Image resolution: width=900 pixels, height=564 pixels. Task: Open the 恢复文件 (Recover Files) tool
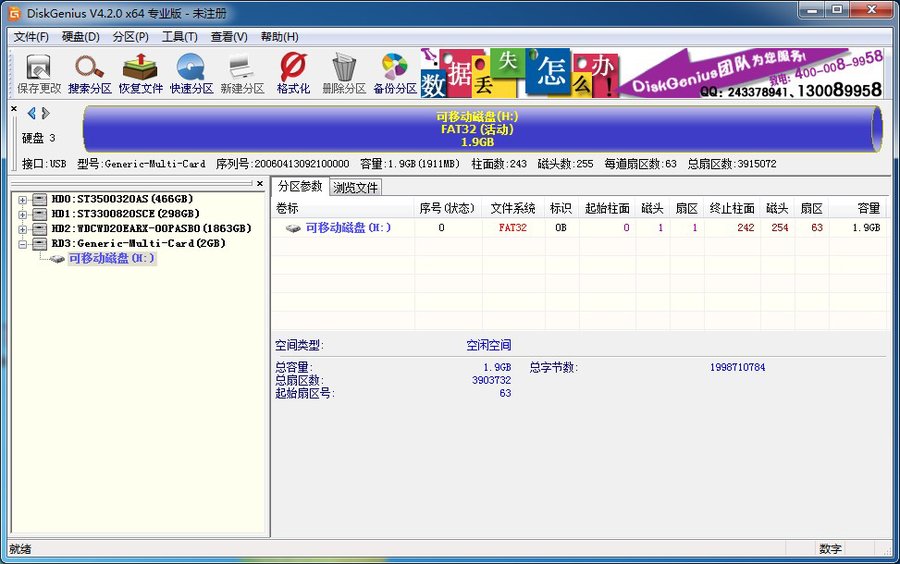[x=140, y=73]
